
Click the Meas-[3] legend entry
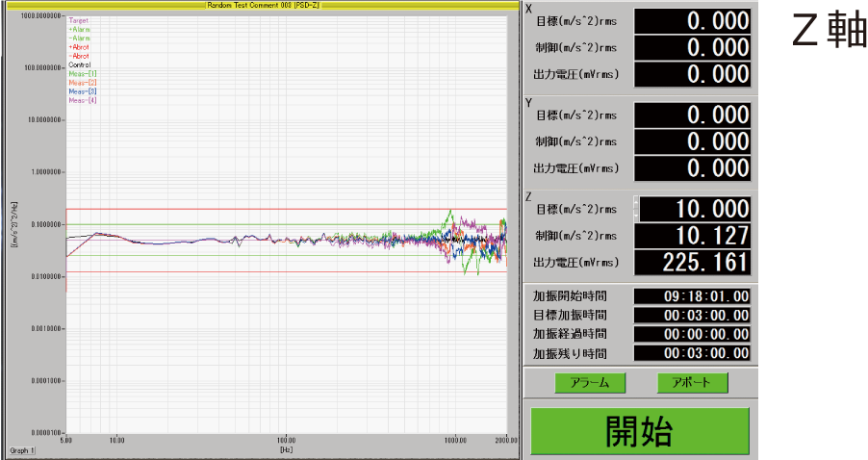coord(83,91)
